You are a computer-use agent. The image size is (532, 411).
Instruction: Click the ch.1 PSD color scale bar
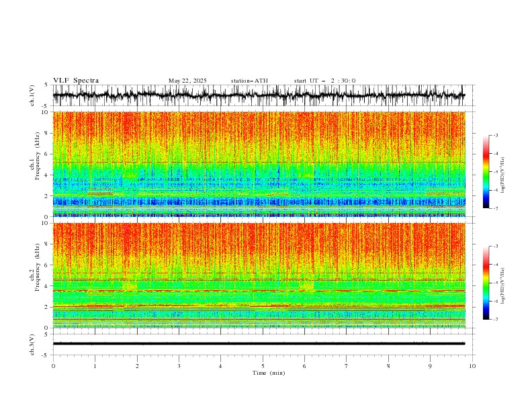click(486, 172)
